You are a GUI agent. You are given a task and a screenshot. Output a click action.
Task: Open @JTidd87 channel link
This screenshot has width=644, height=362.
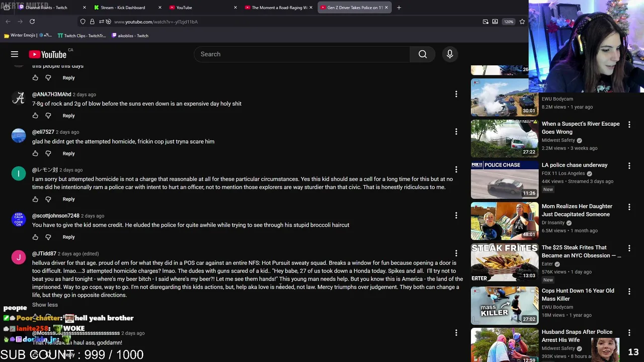[44, 253]
